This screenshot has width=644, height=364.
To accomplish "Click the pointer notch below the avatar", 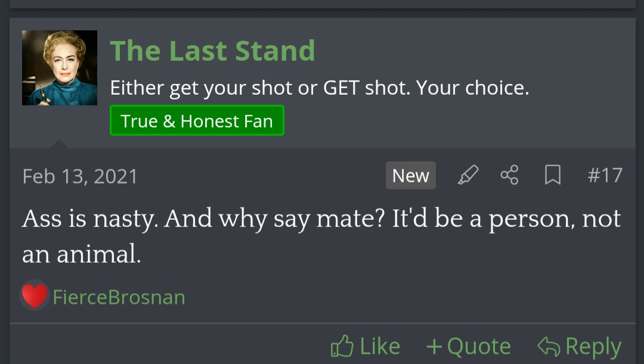I will coord(60,144).
